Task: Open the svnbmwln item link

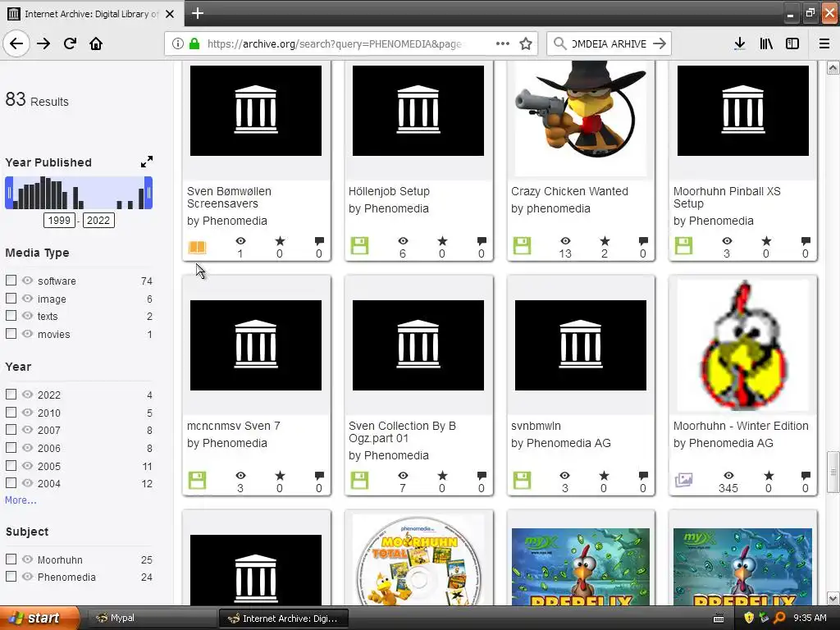Action: [x=536, y=426]
